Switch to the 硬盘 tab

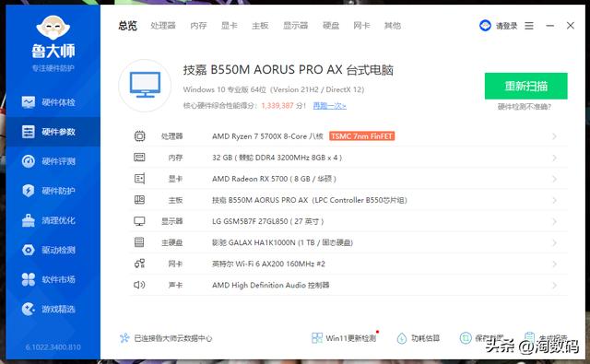pos(331,26)
